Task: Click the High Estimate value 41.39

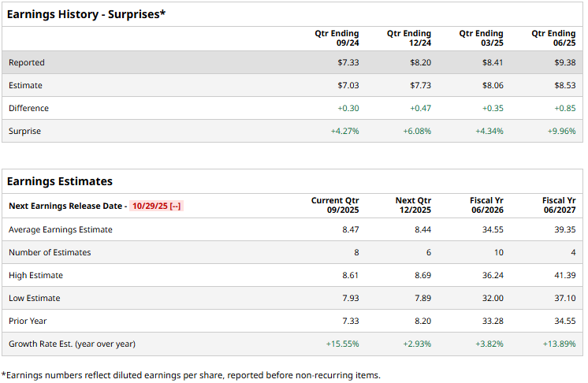Action: click(565, 275)
